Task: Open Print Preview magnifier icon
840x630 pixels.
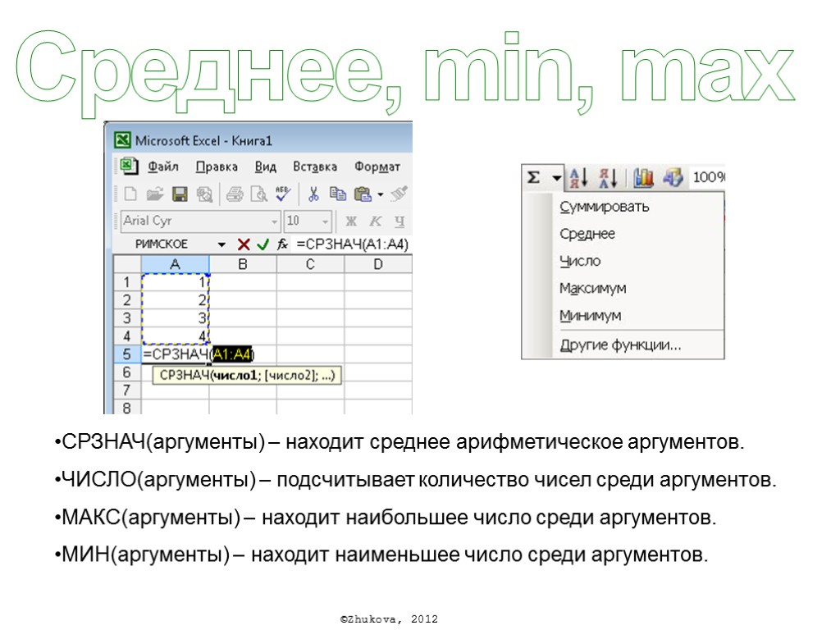Action: (x=258, y=194)
